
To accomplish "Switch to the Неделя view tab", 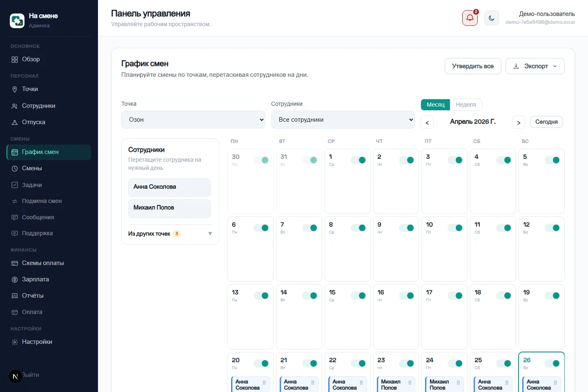I will (x=466, y=105).
